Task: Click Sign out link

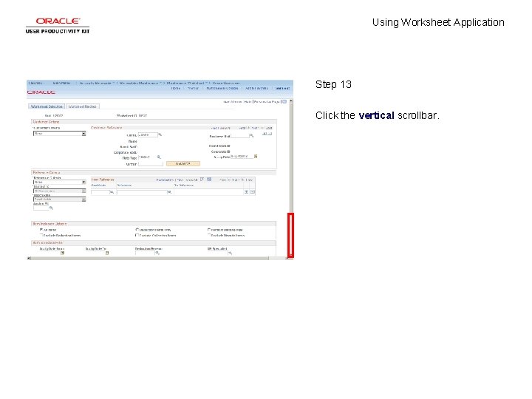Action: pyautogui.click(x=282, y=88)
